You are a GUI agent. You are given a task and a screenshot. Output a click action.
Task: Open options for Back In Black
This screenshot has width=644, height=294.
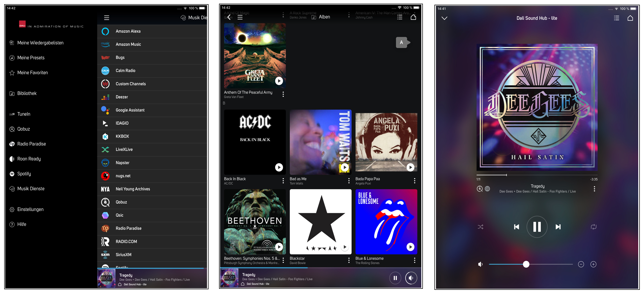point(283,181)
